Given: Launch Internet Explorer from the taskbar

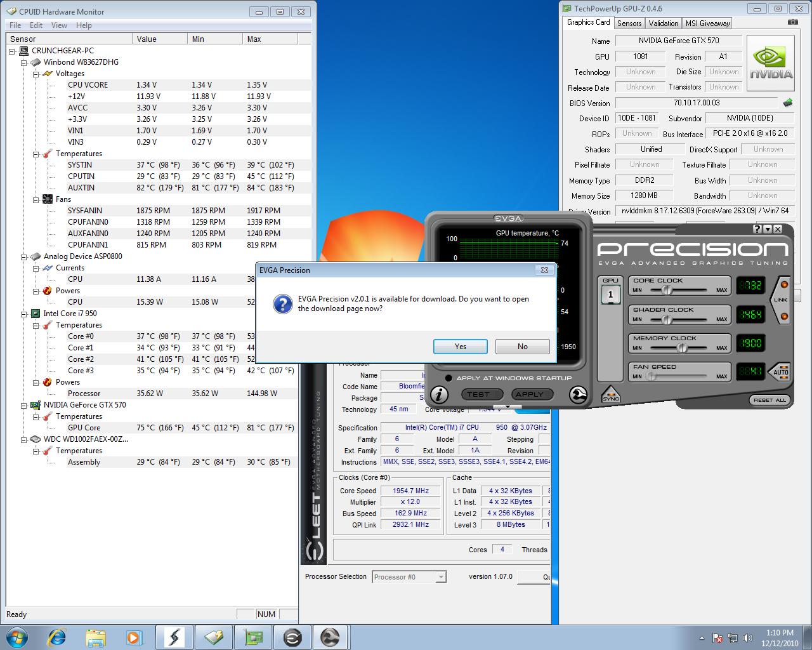Looking at the screenshot, I should tap(57, 637).
